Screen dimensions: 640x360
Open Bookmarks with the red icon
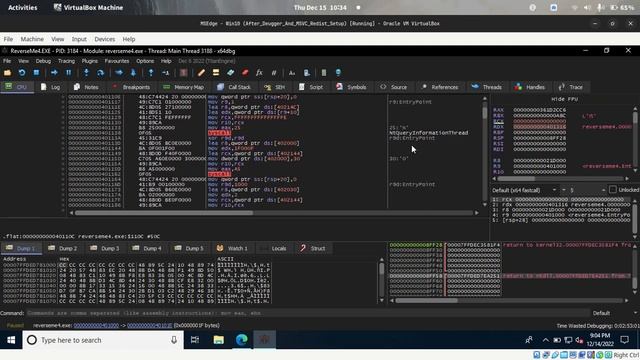click(245, 73)
